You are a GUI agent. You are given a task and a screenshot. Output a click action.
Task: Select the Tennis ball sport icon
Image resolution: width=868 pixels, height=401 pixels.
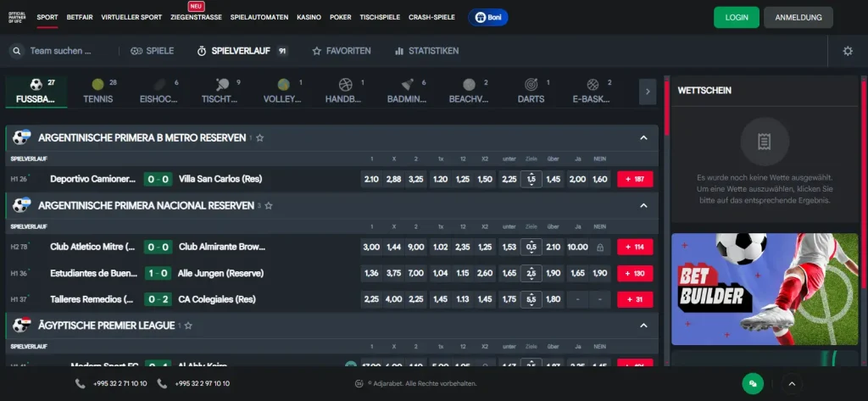[x=98, y=85]
